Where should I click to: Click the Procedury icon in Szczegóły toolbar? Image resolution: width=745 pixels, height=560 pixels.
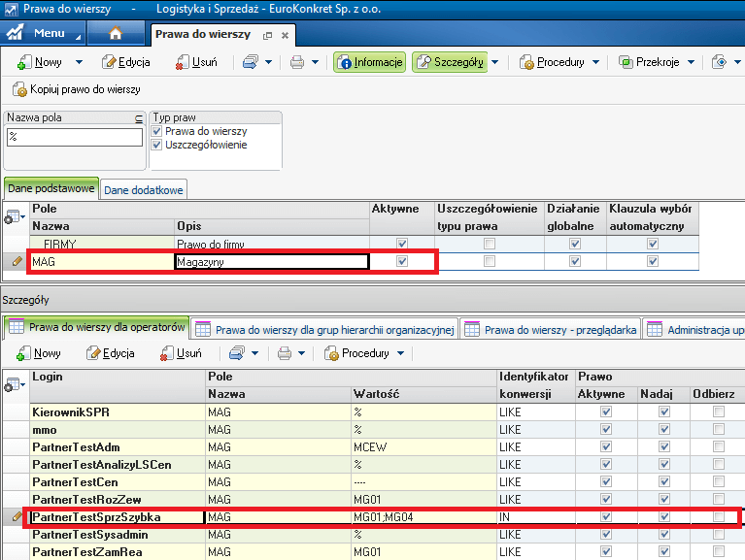coord(331,353)
